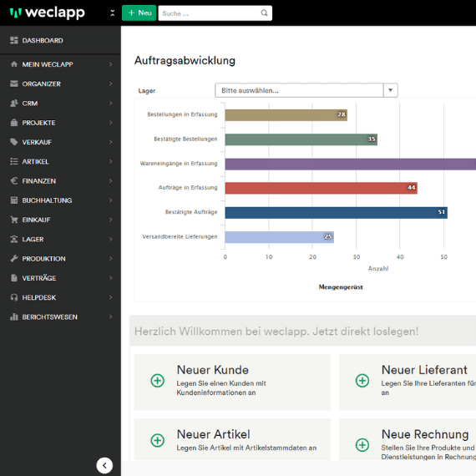Click the green Neu button
This screenshot has height=476, width=476.
(139, 13)
